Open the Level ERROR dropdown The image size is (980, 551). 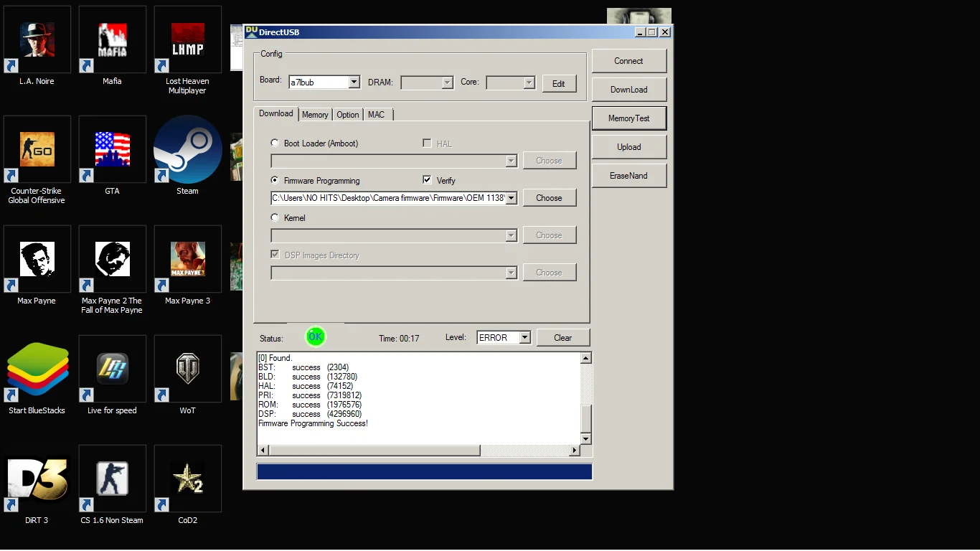tap(524, 338)
